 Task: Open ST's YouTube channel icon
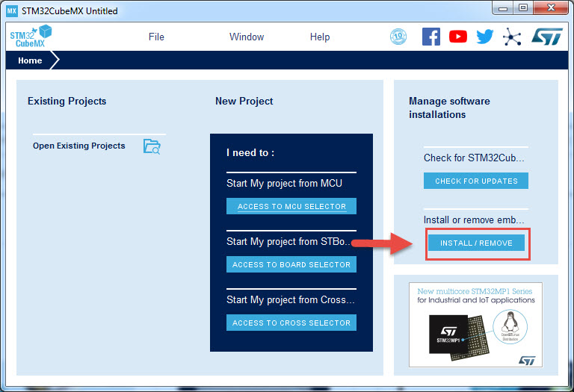(x=458, y=37)
